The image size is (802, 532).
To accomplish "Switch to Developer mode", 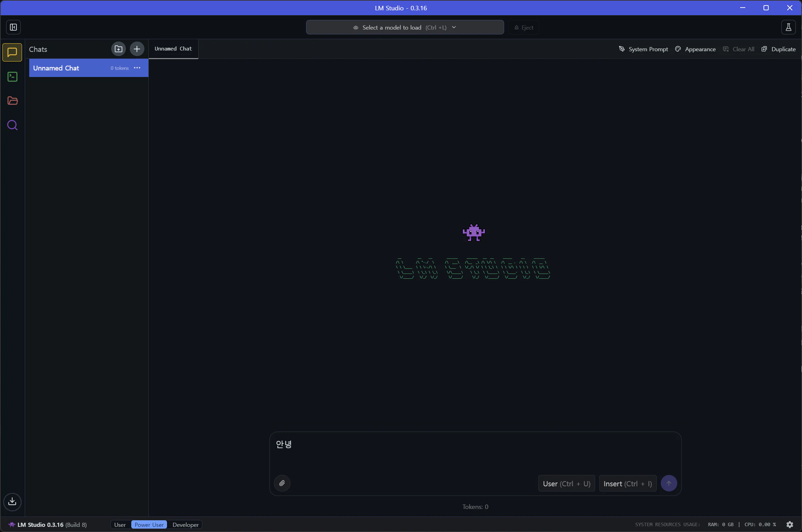I will point(186,524).
